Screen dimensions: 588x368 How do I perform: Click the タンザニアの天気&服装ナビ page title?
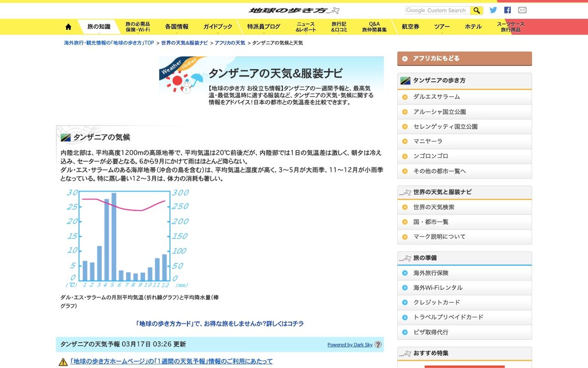coord(276,74)
